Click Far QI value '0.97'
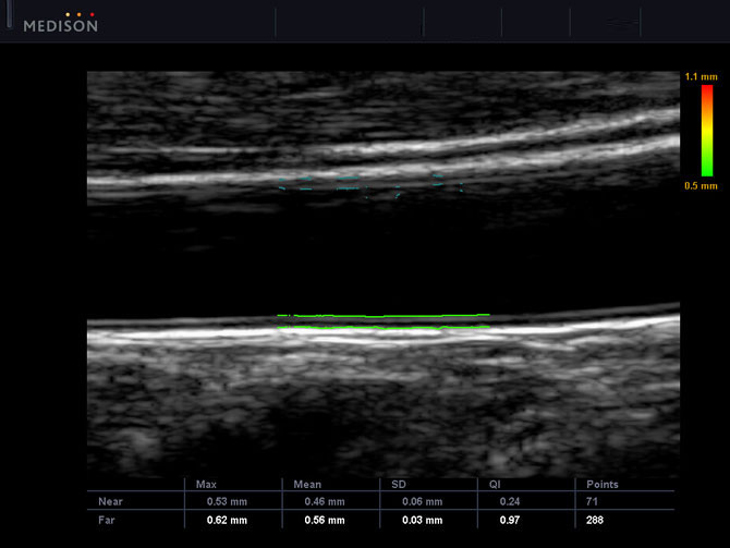730x548 pixels. point(509,520)
